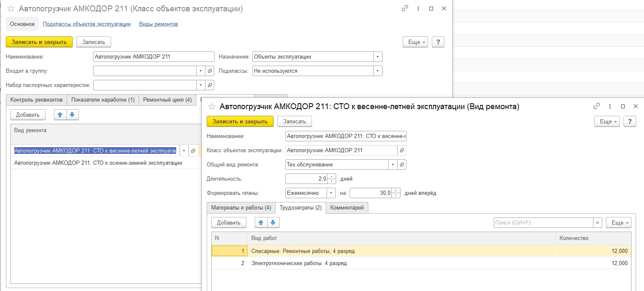The width and height of the screenshot is (644, 291).
Task: Move row up in Трудозатраты table
Action: 261,222
